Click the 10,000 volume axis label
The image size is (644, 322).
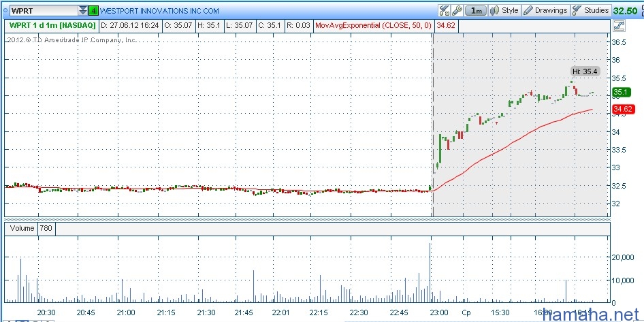tap(623, 280)
